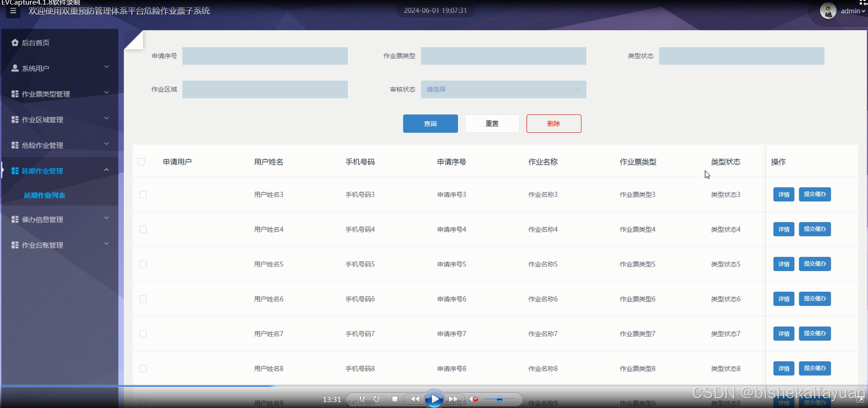Image resolution: width=868 pixels, height=408 pixels.
Task: Tick the checkbox for row 用户姓名6
Action: click(x=143, y=299)
